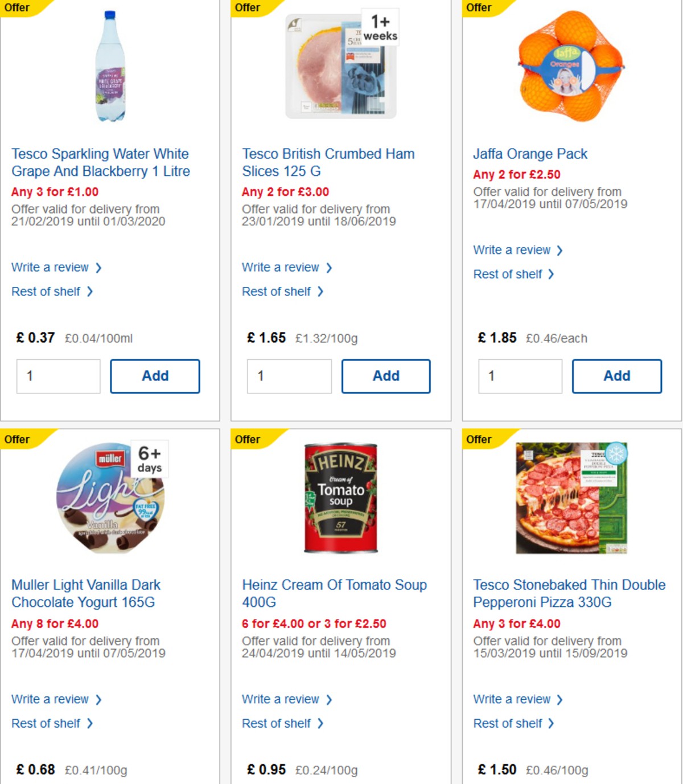Viewport: 683px width, 784px height.
Task: Select the quantity box for the ham slices
Action: (x=289, y=376)
